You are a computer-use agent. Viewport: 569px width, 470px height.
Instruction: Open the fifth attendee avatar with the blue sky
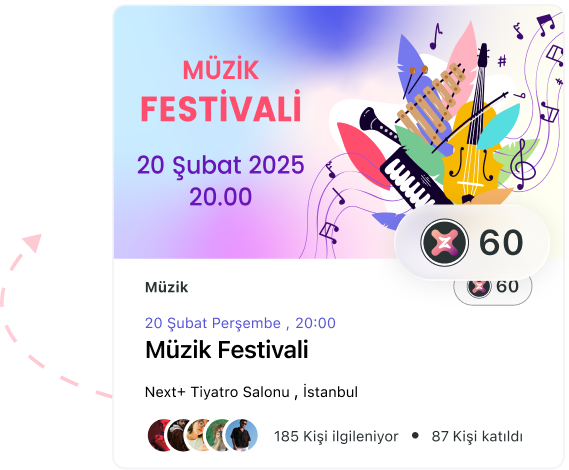[x=242, y=435]
